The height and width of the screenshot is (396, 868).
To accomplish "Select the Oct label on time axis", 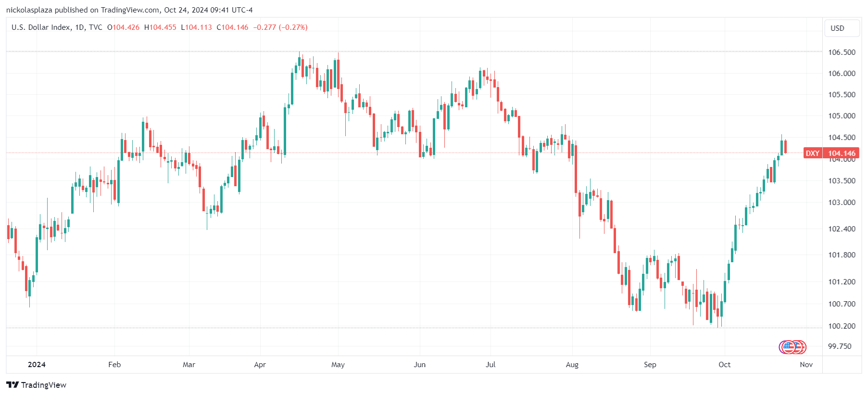I will tap(724, 365).
